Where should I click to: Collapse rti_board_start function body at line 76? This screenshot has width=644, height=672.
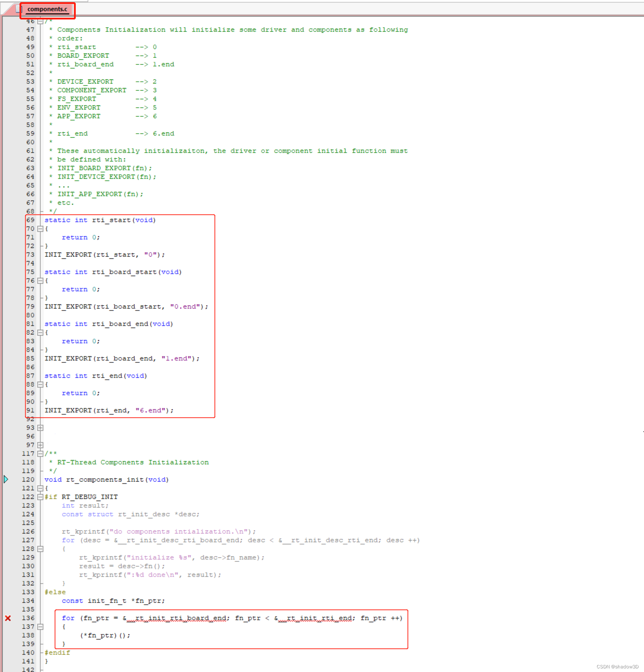click(40, 281)
